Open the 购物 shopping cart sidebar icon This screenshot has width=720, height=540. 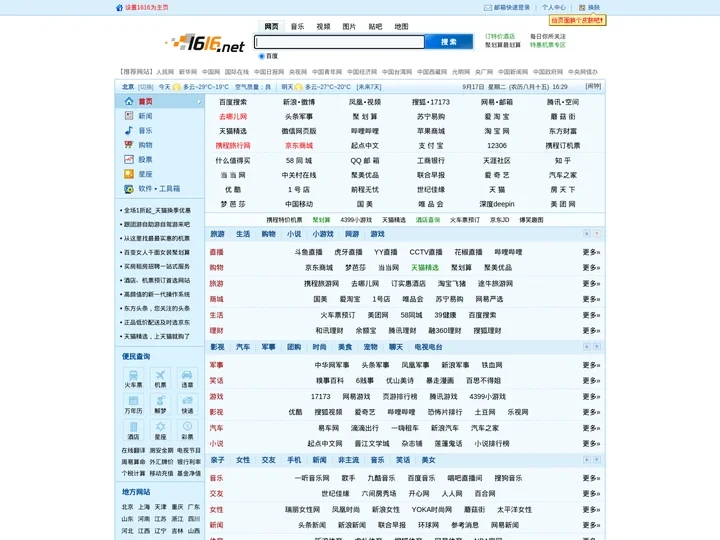(129, 145)
